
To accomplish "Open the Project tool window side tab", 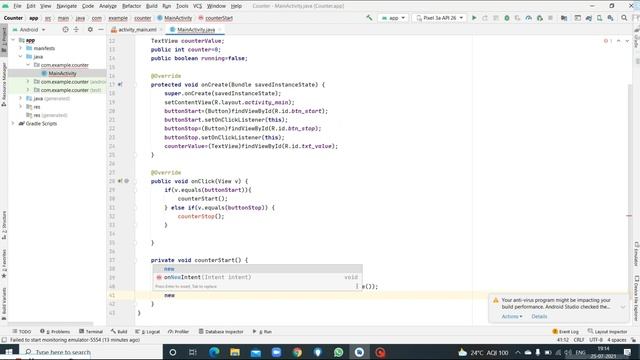I will [x=4, y=40].
